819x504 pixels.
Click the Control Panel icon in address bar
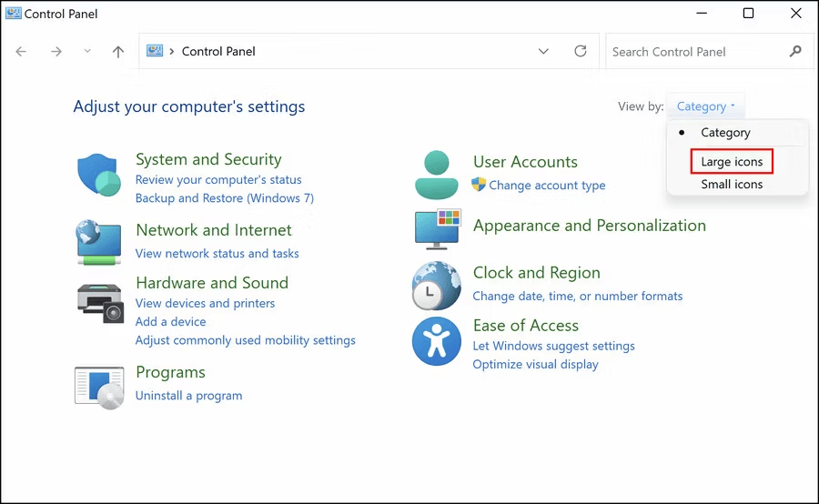(x=154, y=51)
